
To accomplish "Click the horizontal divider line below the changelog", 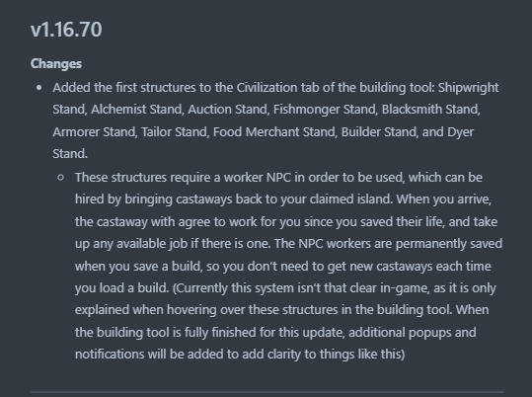I will coord(267,392).
